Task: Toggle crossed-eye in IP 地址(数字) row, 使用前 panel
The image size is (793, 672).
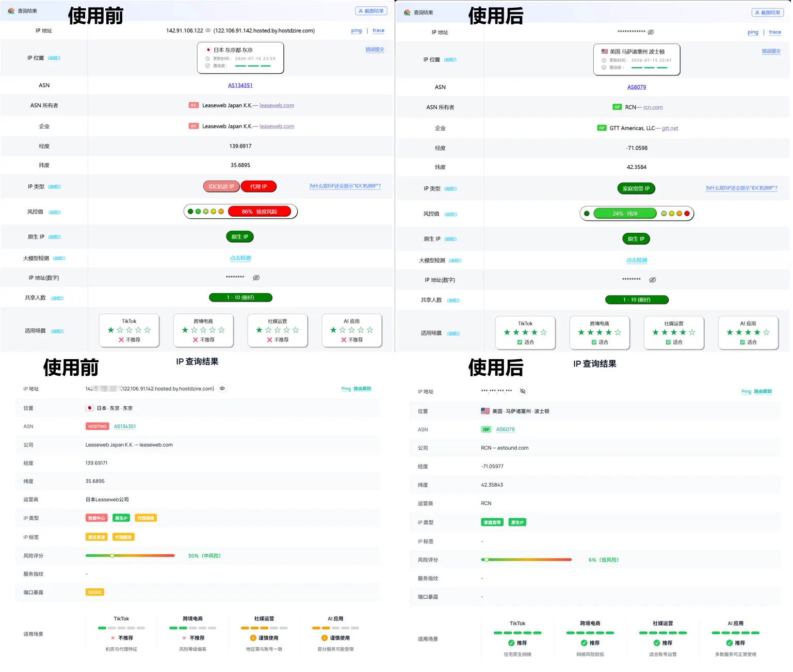Action: [256, 278]
